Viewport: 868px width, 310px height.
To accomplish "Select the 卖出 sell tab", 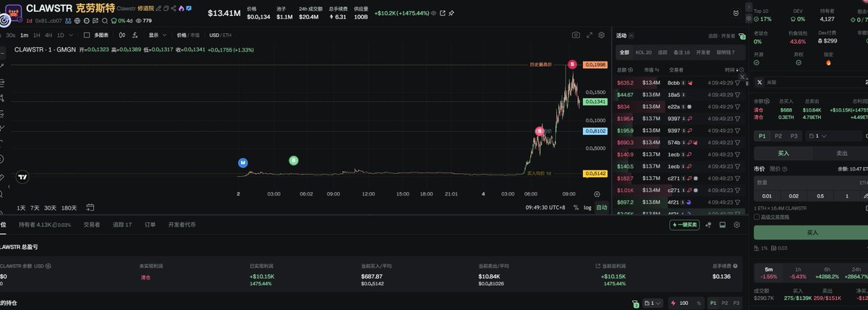I will click(842, 153).
